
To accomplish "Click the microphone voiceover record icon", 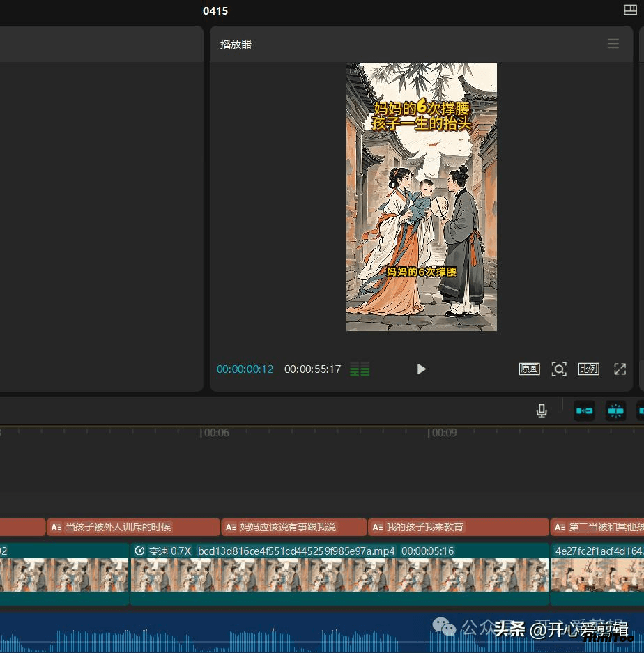I will click(542, 410).
